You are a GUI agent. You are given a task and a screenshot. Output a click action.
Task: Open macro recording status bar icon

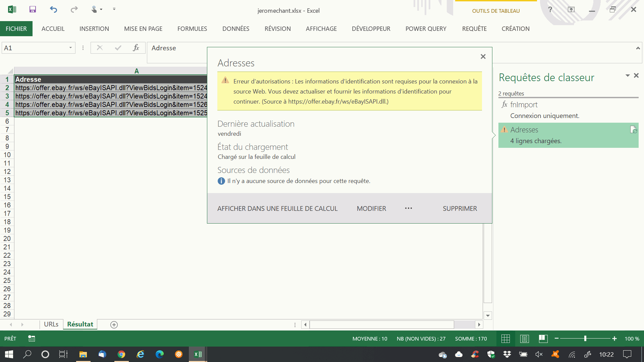[32, 339]
